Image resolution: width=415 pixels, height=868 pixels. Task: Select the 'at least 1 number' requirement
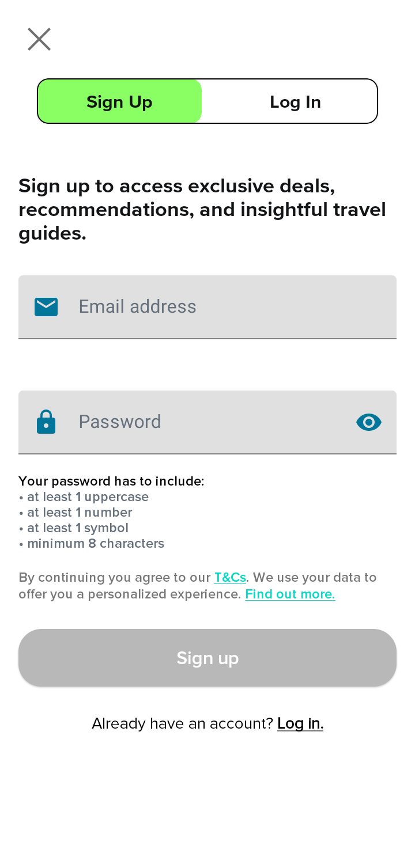(x=76, y=513)
